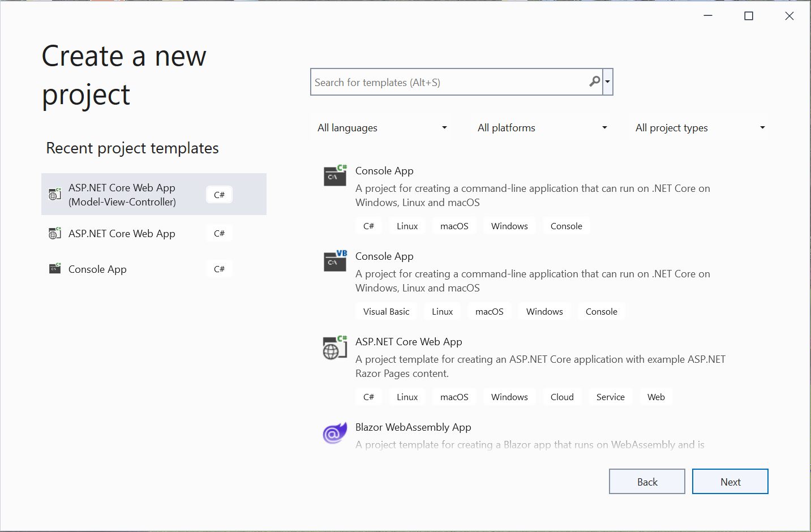Select recent ASP.NET Core Web App (Model-View-Controller)
Image resolution: width=811 pixels, height=532 pixels.
(x=122, y=195)
